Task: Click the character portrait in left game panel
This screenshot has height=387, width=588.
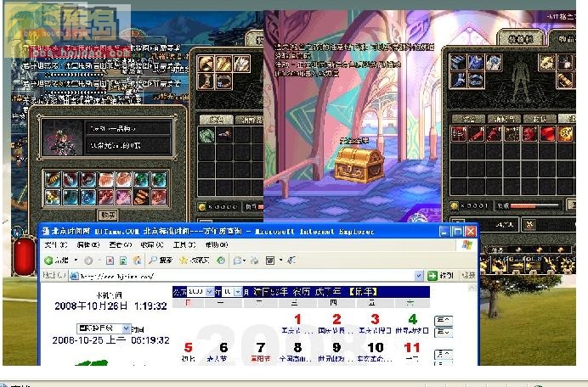Action: [x=61, y=138]
